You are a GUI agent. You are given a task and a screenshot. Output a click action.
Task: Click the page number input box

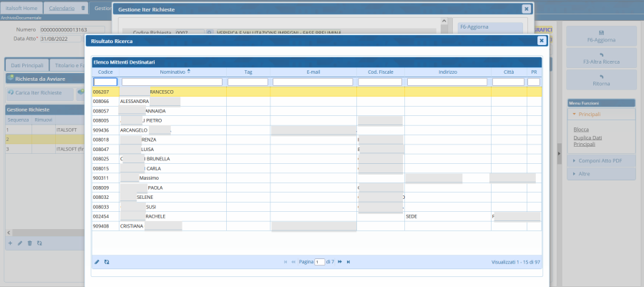click(x=320, y=262)
